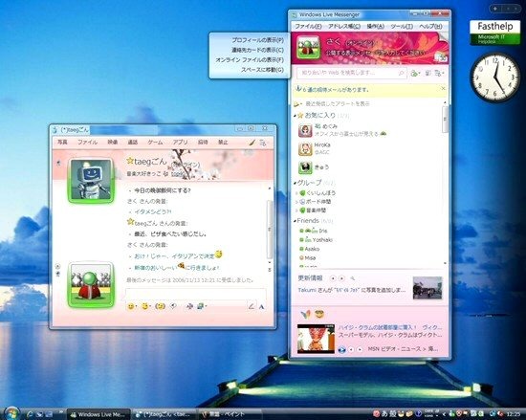Select スペースに移動(G) in the popup menu
The width and height of the screenshot is (526, 420).
[x=262, y=70]
